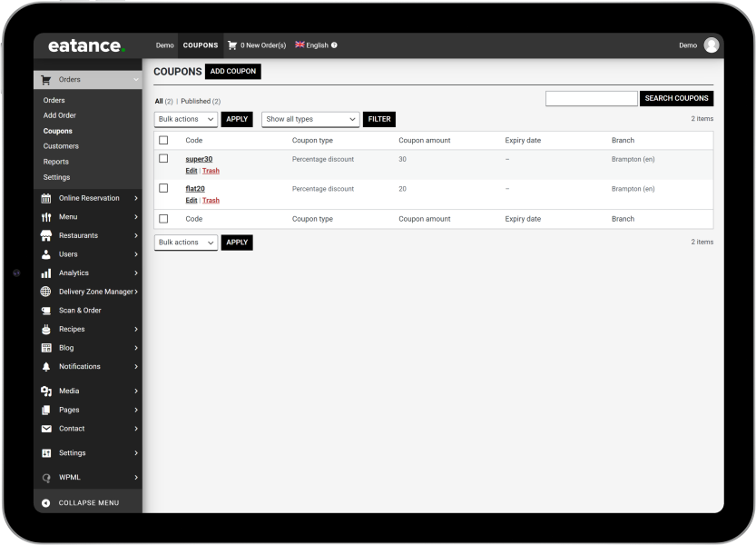756x545 pixels.
Task: Click Edit under flat20
Action: coord(191,201)
